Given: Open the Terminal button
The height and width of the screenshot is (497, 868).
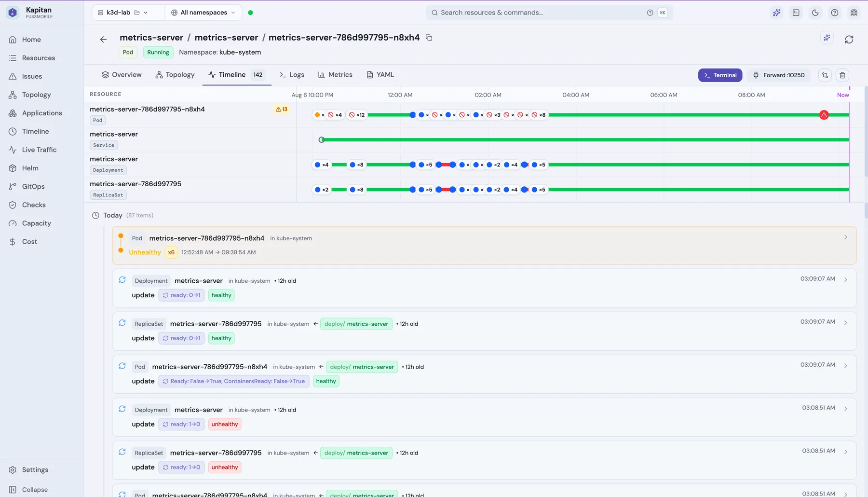Looking at the screenshot, I should [720, 75].
